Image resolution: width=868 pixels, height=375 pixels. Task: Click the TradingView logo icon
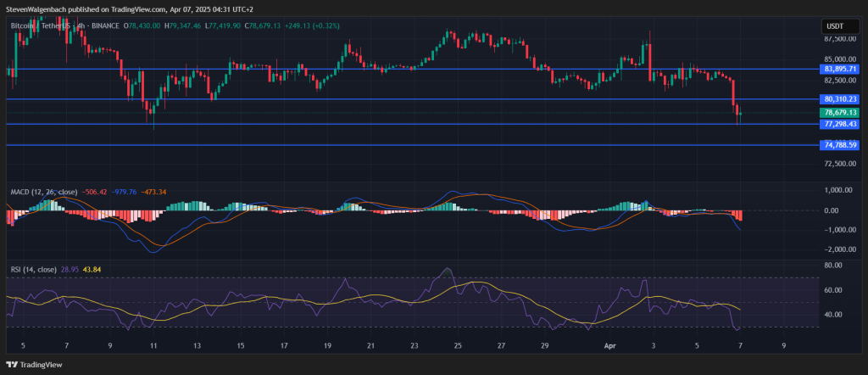[x=12, y=364]
